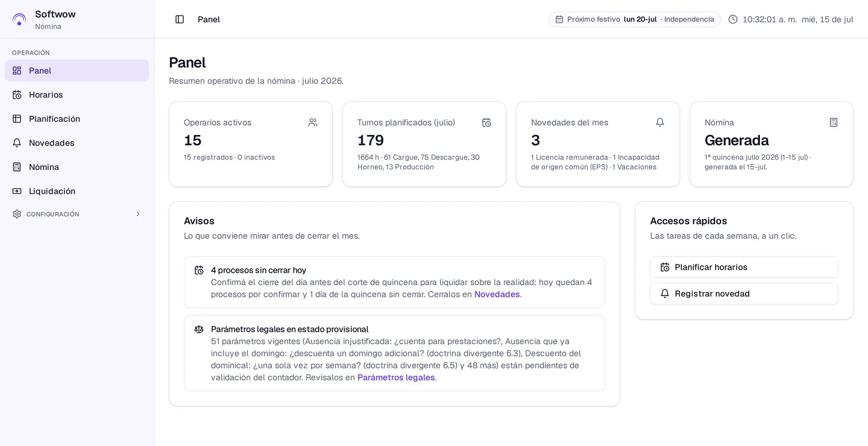Click the calendar icon in Próximo festivo badge
The width and height of the screenshot is (868, 446).
559,19
